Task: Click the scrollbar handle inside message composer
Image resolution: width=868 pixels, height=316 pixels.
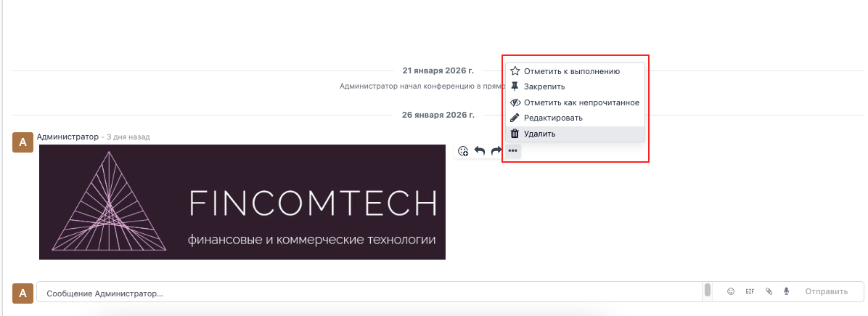Action: pyautogui.click(x=707, y=291)
